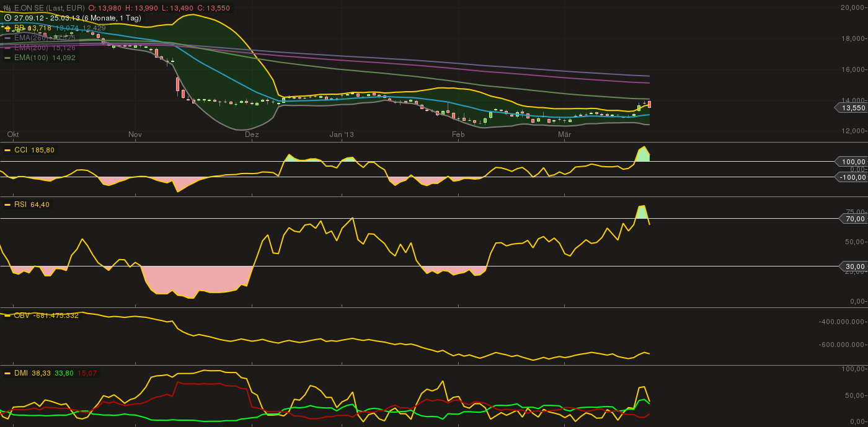Click the green DMI value 33,80
The image size is (868, 427).
point(64,373)
